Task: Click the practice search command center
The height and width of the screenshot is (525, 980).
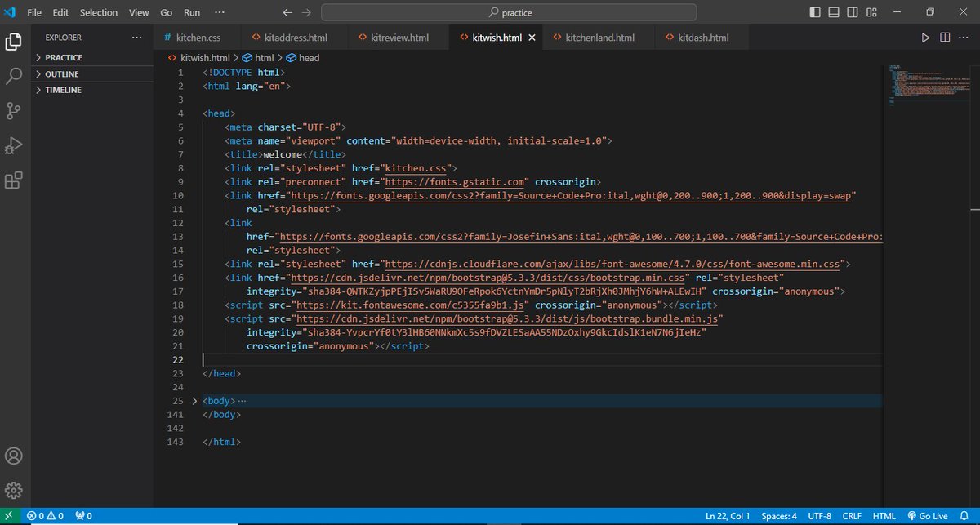Action: click(x=509, y=12)
